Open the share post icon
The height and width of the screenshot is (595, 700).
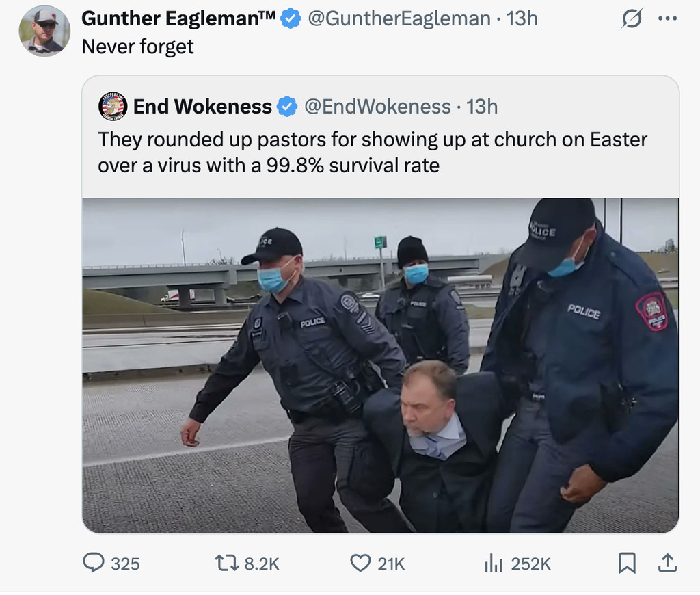[667, 563]
